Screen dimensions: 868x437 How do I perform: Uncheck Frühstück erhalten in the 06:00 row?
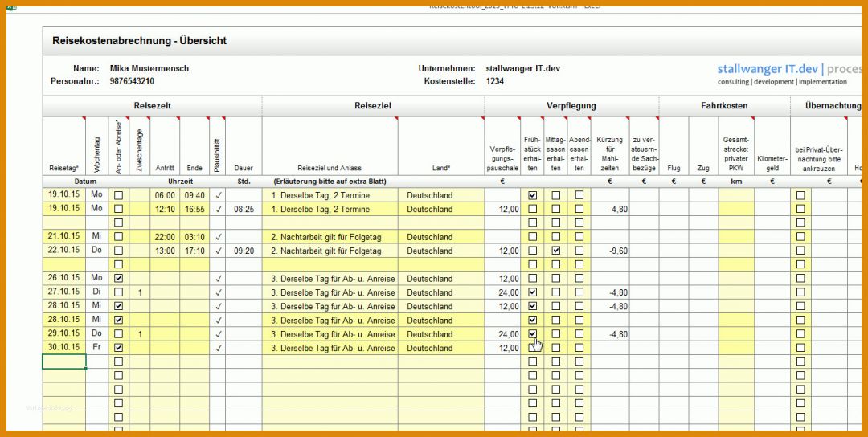533,195
